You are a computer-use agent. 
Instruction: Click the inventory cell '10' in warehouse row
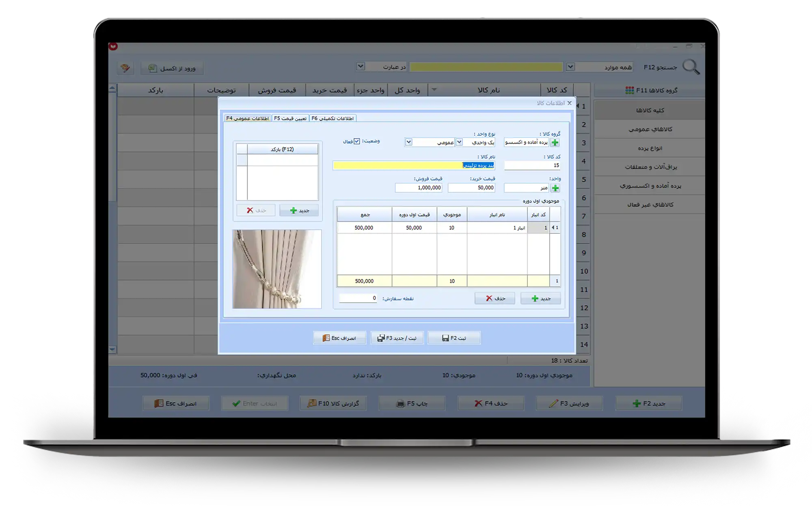pyautogui.click(x=452, y=228)
